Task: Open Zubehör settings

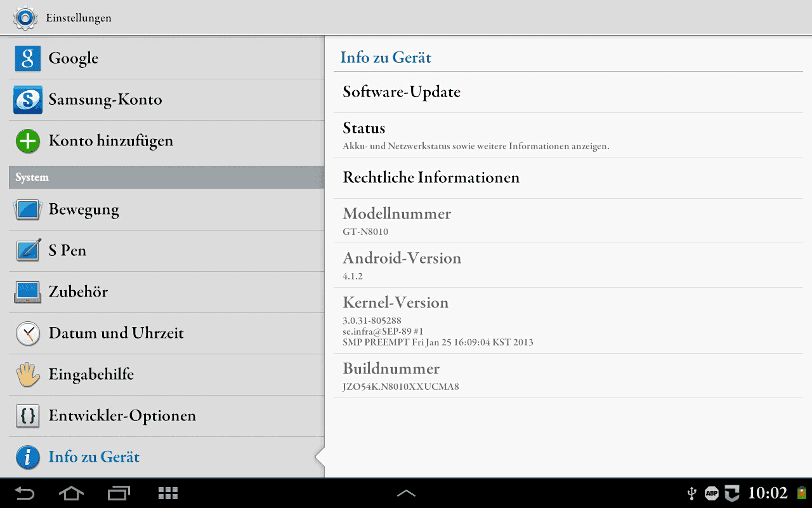Action: pyautogui.click(x=167, y=292)
